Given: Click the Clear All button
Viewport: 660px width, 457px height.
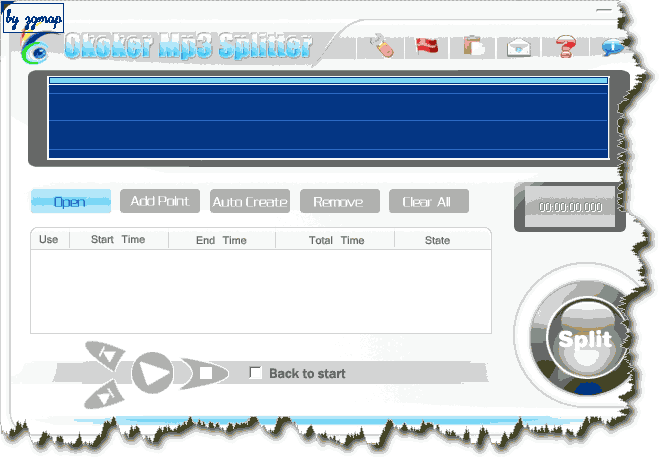Looking at the screenshot, I should pyautogui.click(x=428, y=201).
